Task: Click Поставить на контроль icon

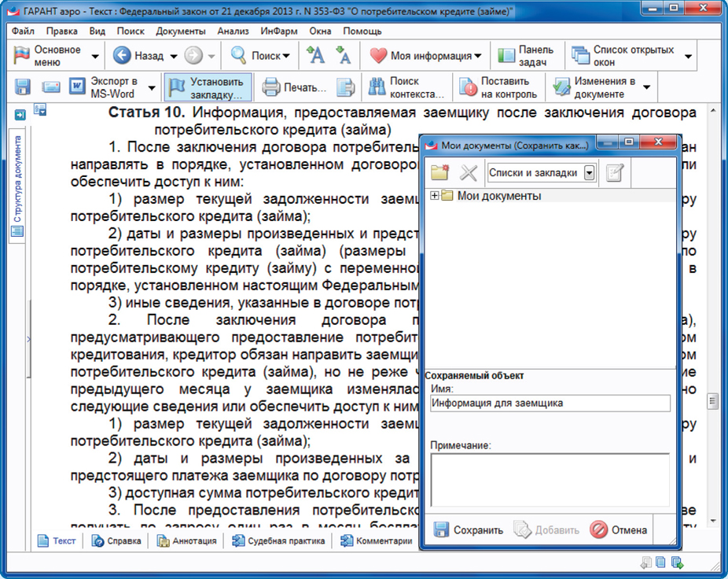Action: 498,87
